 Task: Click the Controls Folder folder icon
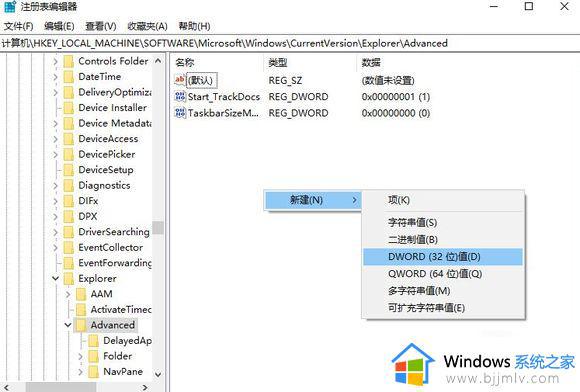[69, 61]
